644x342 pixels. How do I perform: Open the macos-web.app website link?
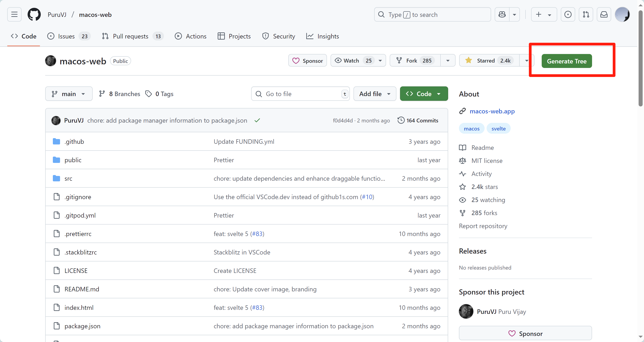click(x=492, y=111)
